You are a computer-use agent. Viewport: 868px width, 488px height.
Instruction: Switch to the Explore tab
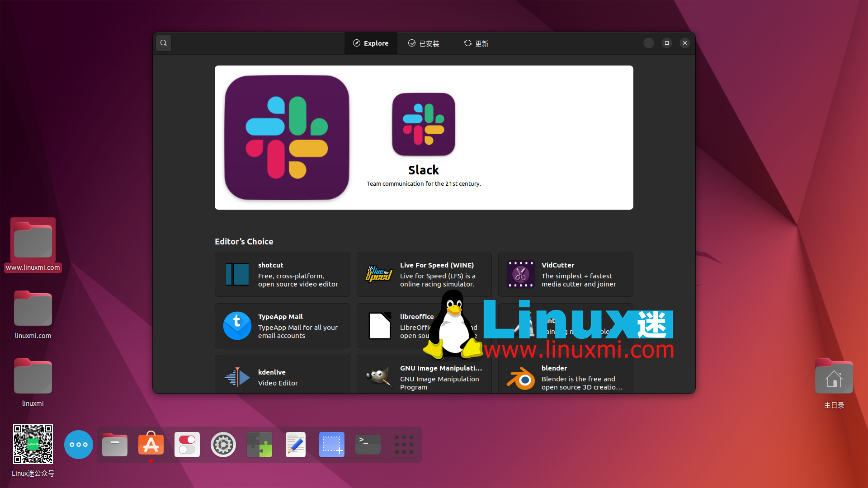[371, 43]
